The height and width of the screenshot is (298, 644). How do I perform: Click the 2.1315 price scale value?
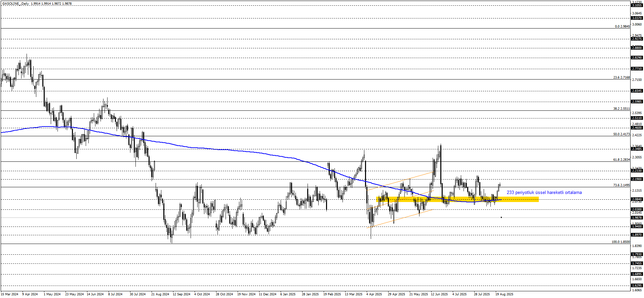637,191
